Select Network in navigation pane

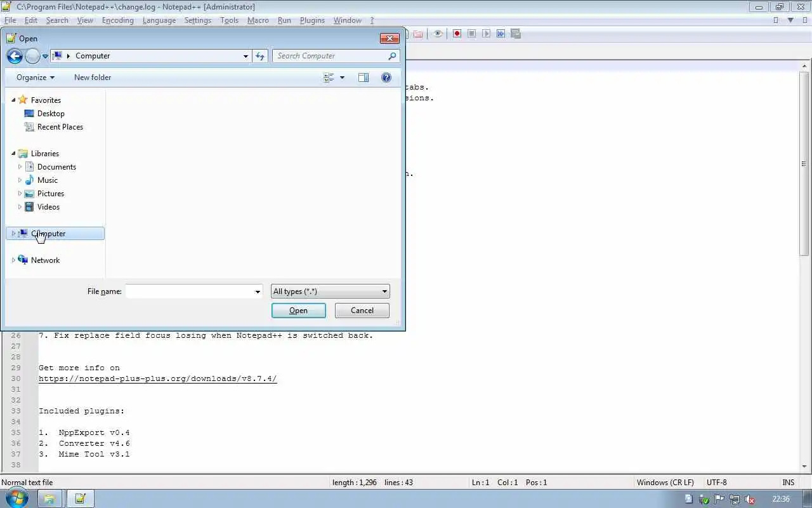pos(45,260)
